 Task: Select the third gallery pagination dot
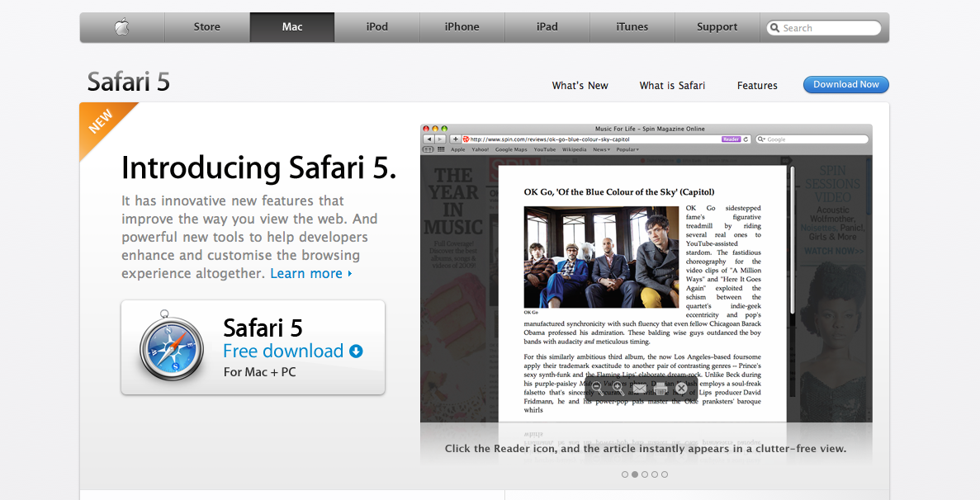point(644,474)
